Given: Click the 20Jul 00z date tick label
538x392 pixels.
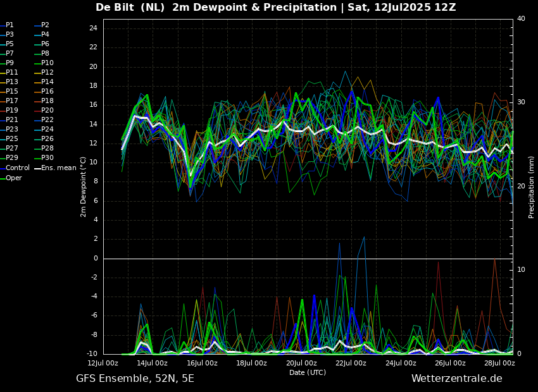Looking at the screenshot, I should point(301,363).
